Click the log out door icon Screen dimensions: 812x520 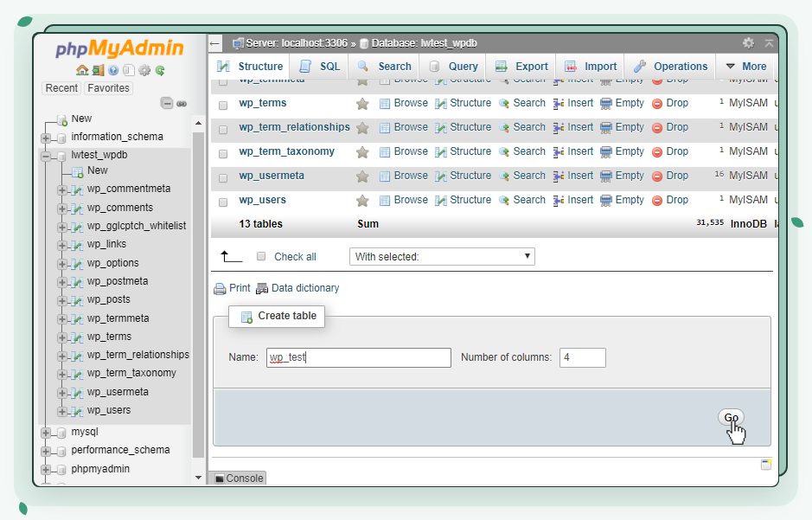(98, 70)
